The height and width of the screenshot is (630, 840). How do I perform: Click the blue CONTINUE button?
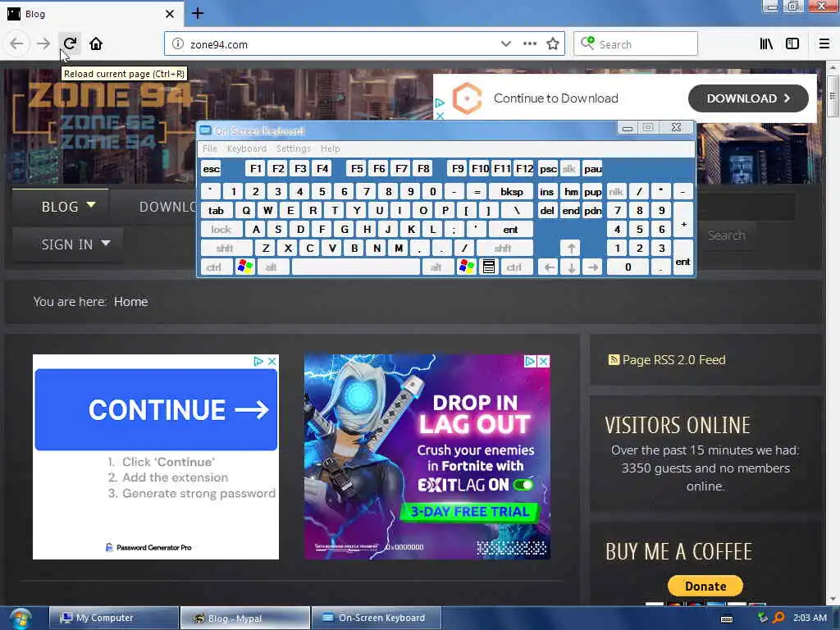pyautogui.click(x=156, y=410)
